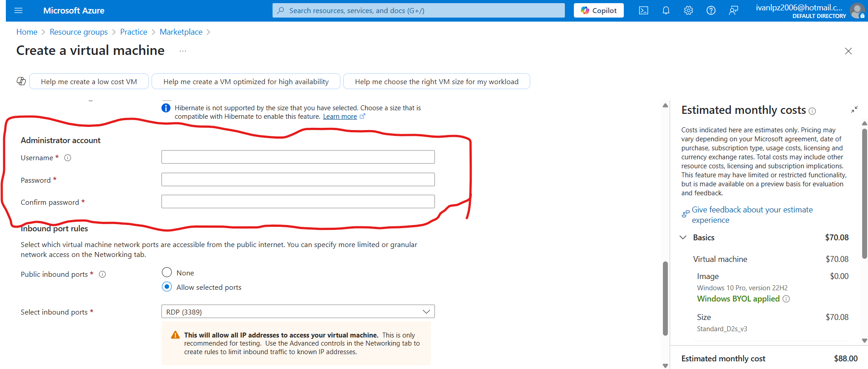Click the search resources box
This screenshot has width=868, height=369.
418,10
